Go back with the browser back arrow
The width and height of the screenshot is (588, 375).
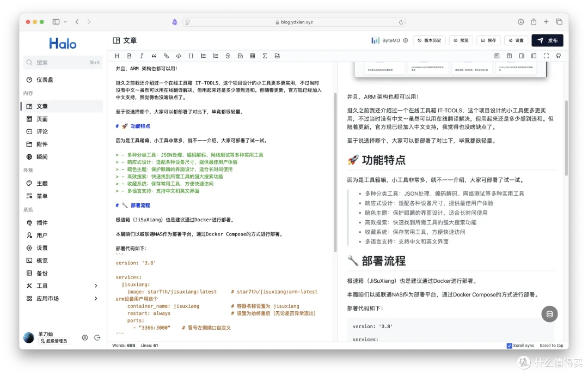(77, 22)
